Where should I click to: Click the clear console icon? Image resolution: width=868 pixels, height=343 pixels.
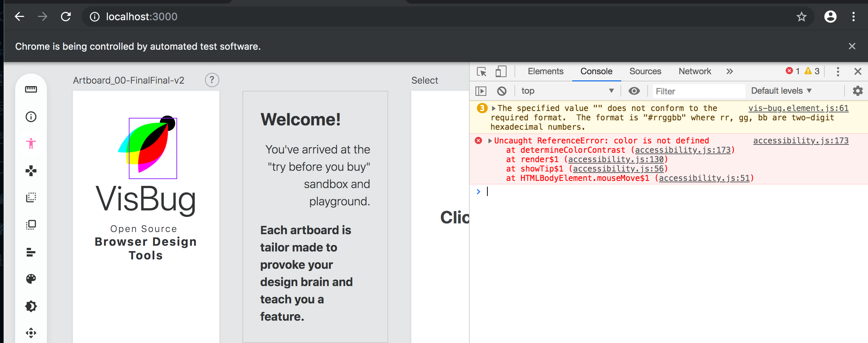point(501,91)
